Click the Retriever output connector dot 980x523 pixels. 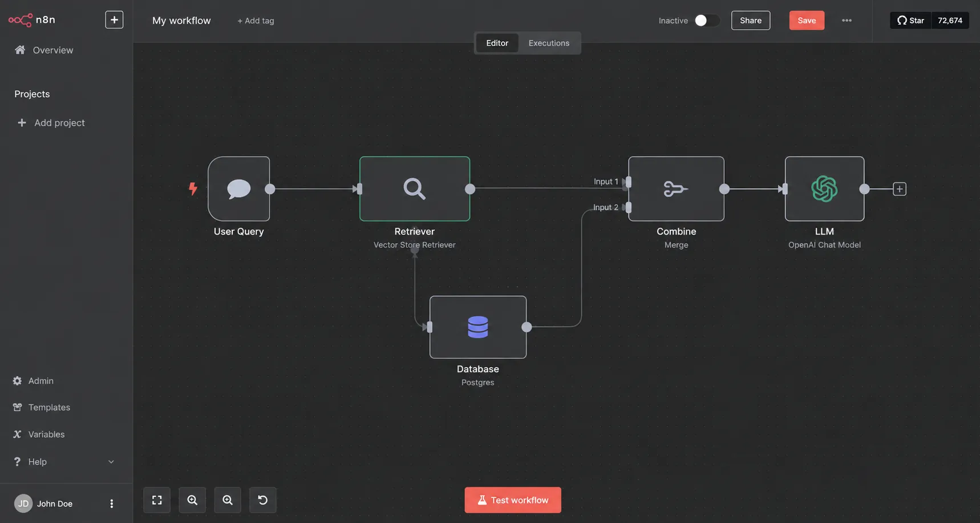(x=470, y=189)
